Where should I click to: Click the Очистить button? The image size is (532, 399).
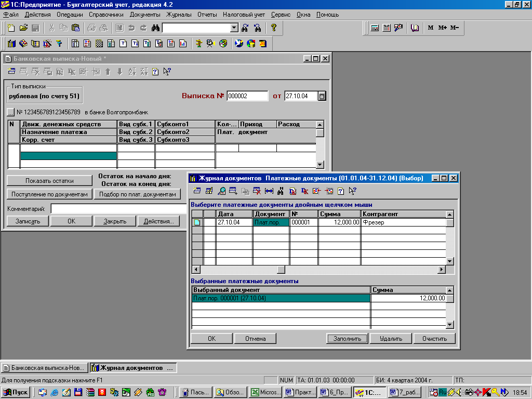pyautogui.click(x=434, y=339)
